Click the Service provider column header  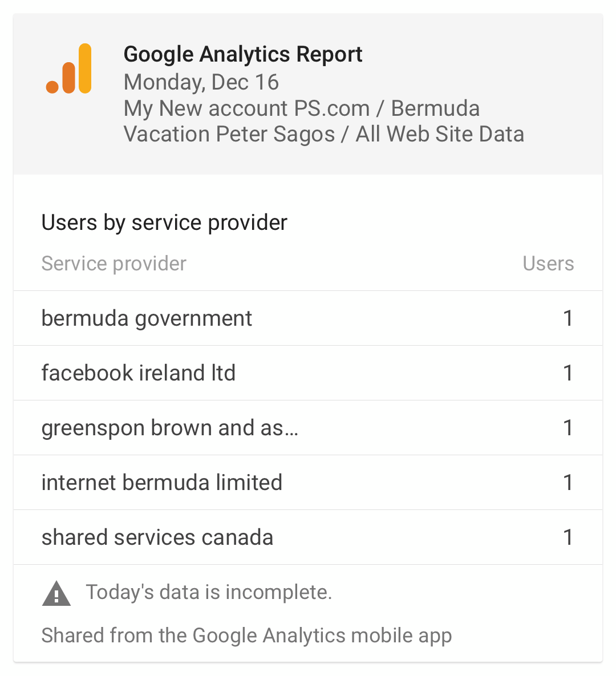[x=114, y=264]
